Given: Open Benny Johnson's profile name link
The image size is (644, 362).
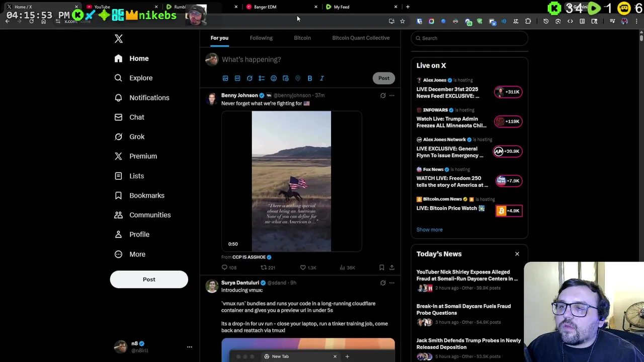Looking at the screenshot, I should tap(239, 96).
